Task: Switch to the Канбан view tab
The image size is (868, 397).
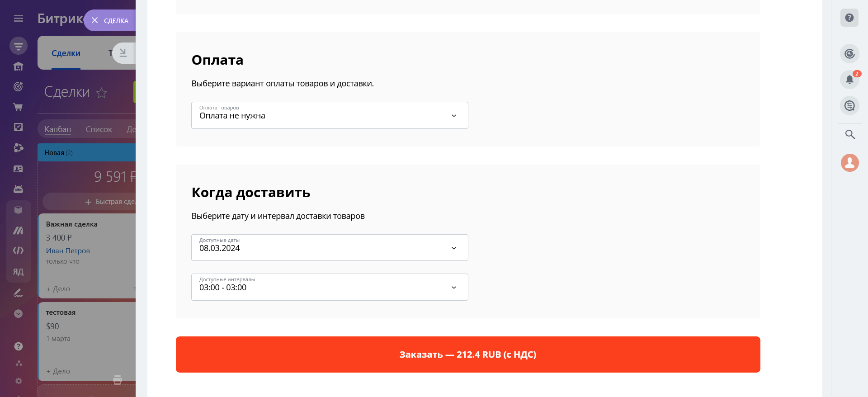Action: [58, 129]
